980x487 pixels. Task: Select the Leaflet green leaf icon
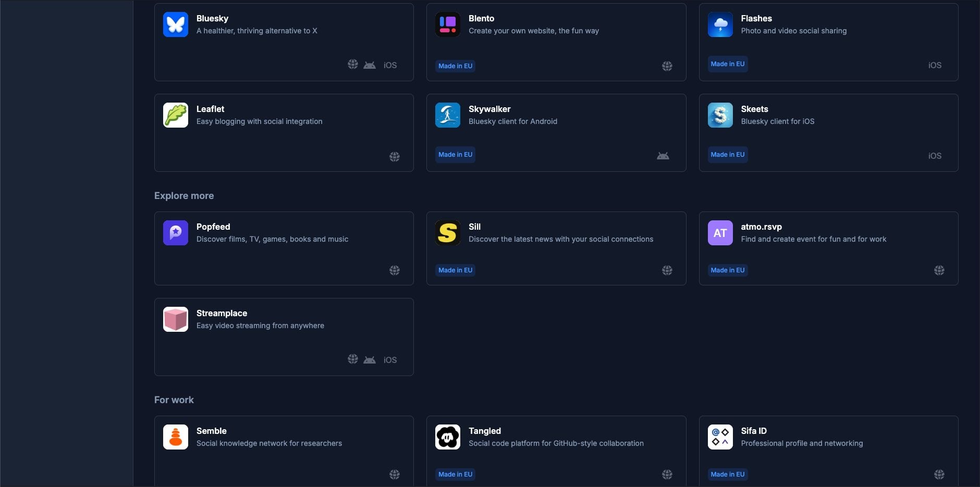point(176,115)
